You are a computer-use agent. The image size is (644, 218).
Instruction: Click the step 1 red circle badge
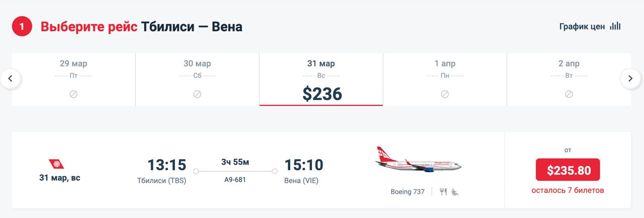pyautogui.click(x=22, y=27)
